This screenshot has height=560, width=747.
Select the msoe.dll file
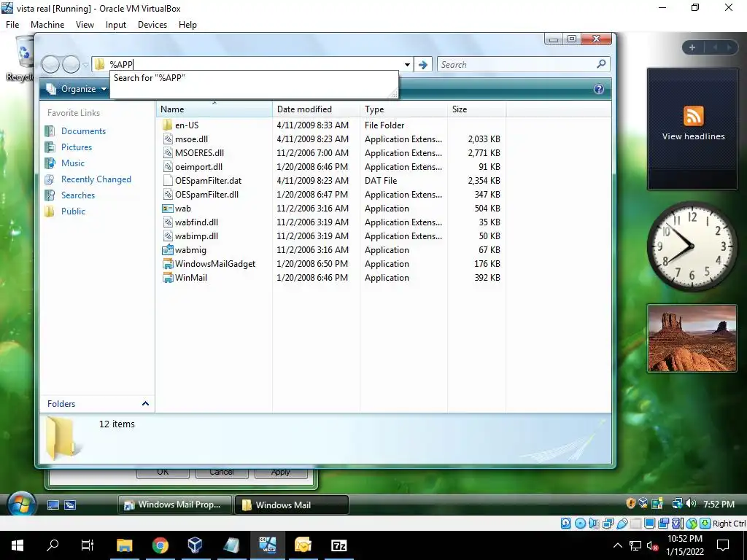click(191, 139)
